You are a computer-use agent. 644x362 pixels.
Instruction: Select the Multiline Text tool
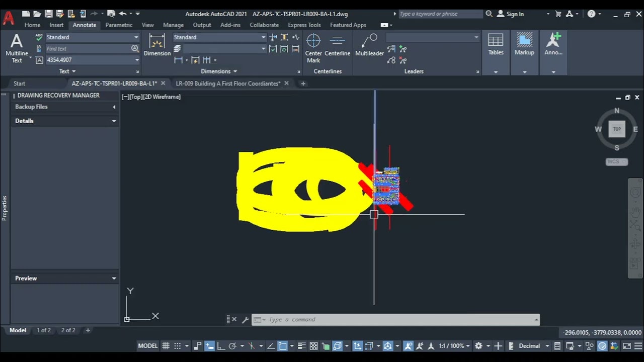click(x=17, y=48)
